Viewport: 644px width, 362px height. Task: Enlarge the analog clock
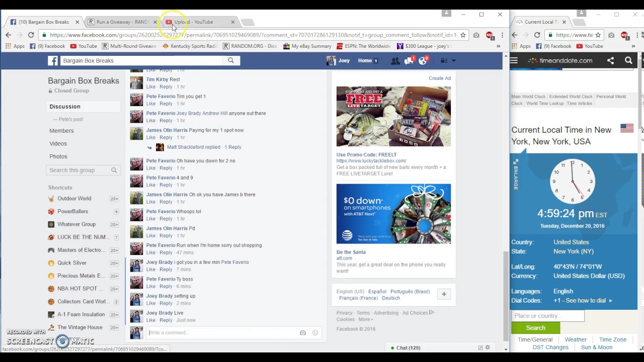pyautogui.click(x=516, y=174)
